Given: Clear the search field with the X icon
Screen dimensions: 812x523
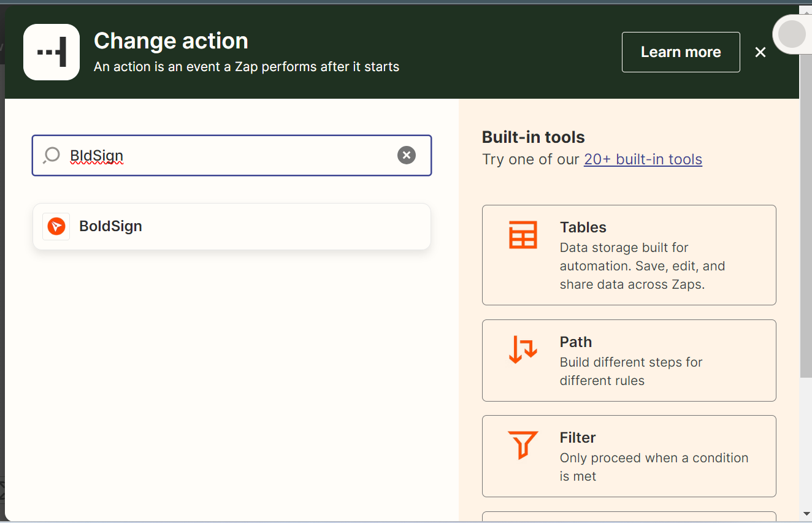Looking at the screenshot, I should tap(407, 155).
